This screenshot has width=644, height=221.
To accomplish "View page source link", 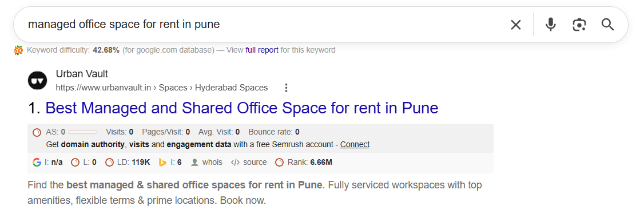I will pos(255,162).
